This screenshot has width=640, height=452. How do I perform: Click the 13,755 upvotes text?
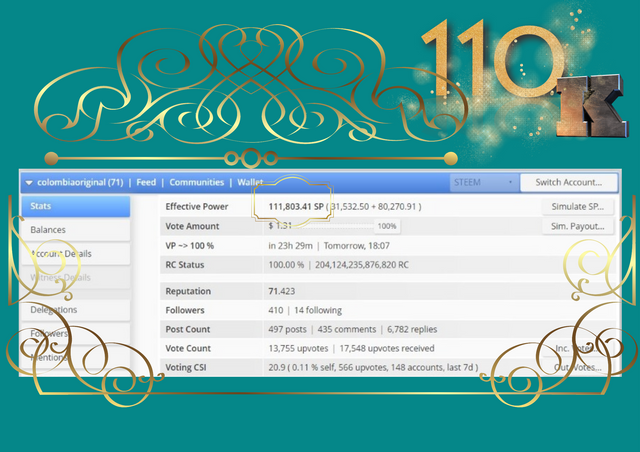click(298, 349)
